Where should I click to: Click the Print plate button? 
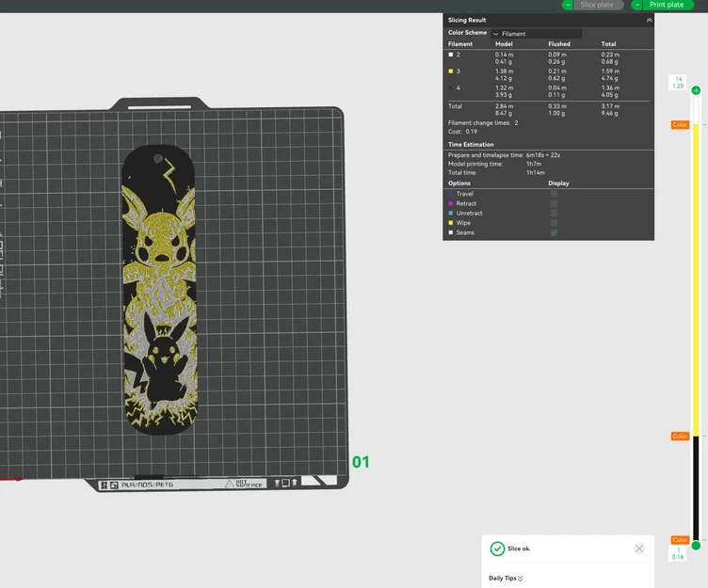667,5
